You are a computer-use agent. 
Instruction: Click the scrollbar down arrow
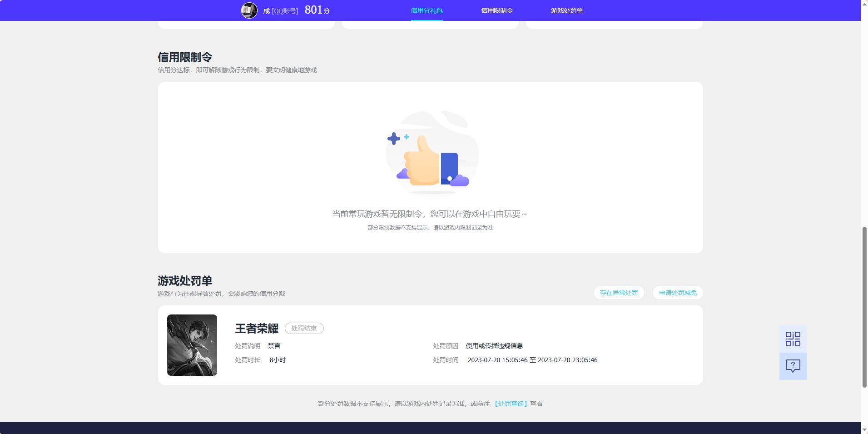click(864, 429)
